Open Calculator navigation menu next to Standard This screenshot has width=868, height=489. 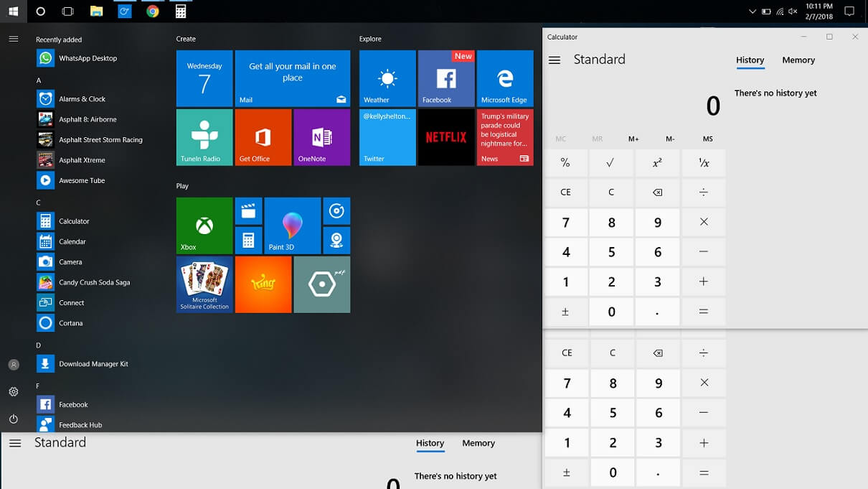(x=555, y=60)
